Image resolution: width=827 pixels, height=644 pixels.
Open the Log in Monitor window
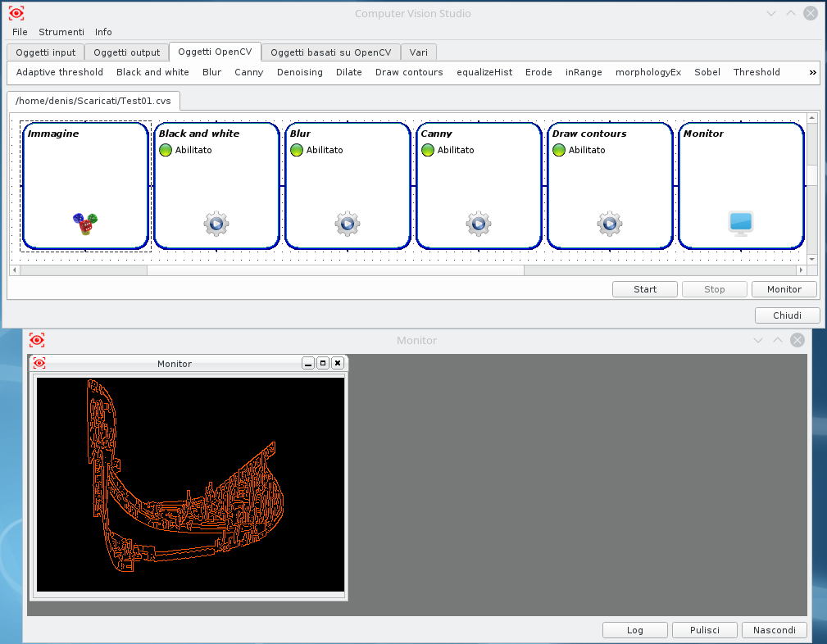tap(635, 630)
